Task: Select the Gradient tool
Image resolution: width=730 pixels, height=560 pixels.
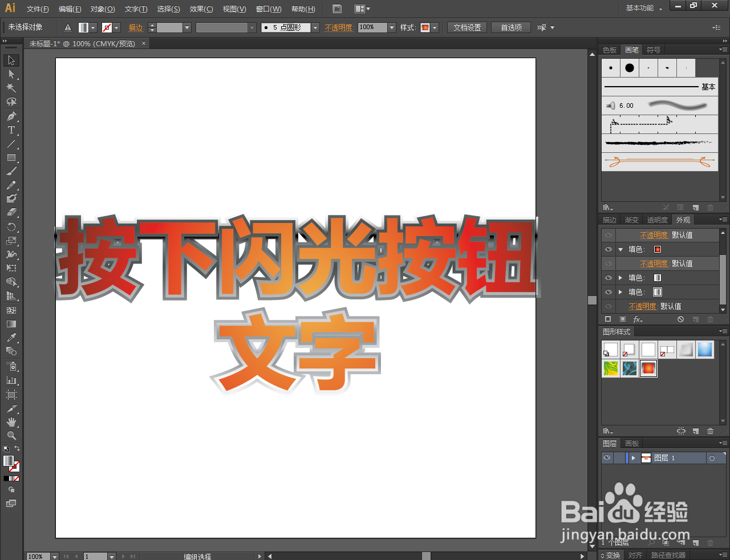Action: (11, 323)
